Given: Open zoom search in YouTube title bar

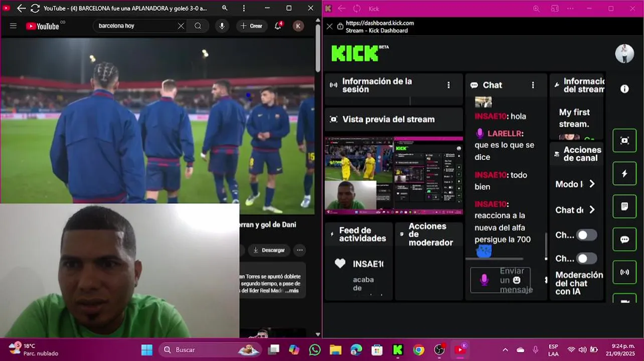Looking at the screenshot, I should 225,8.
